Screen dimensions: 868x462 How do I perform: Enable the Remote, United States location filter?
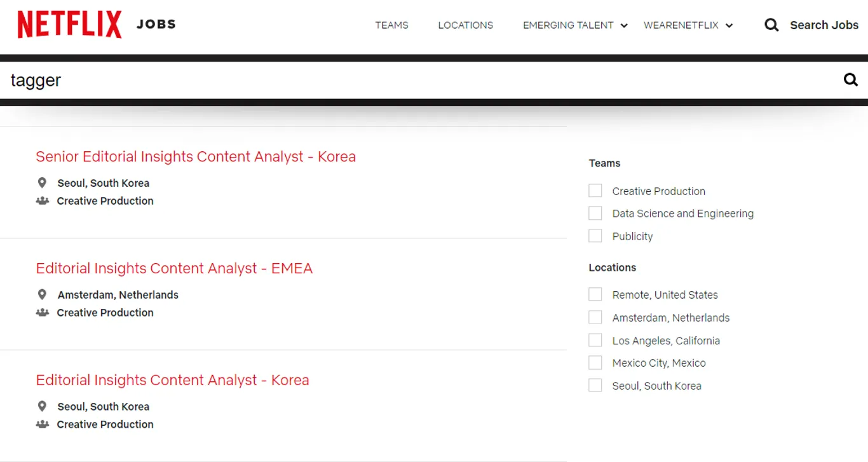[x=595, y=294]
